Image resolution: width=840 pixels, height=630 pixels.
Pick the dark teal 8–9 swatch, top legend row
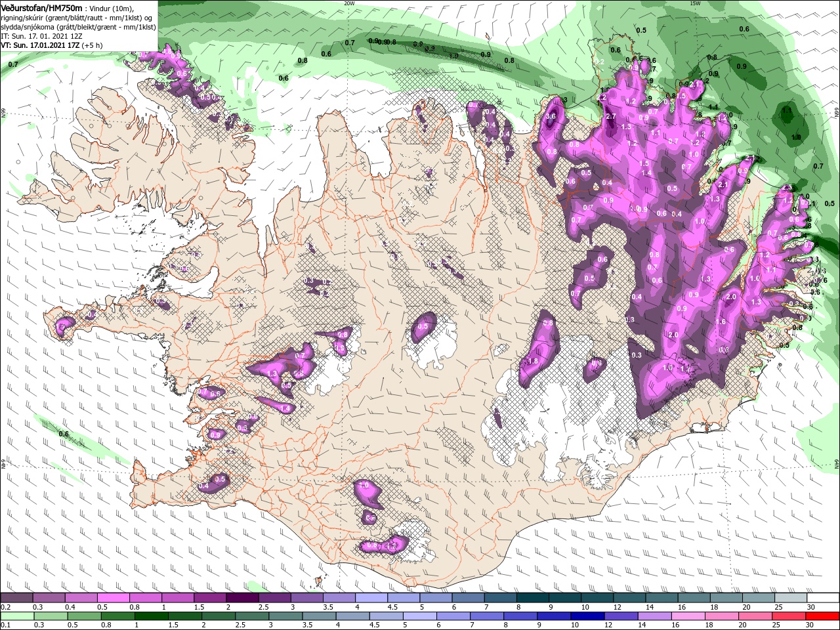tap(533, 598)
